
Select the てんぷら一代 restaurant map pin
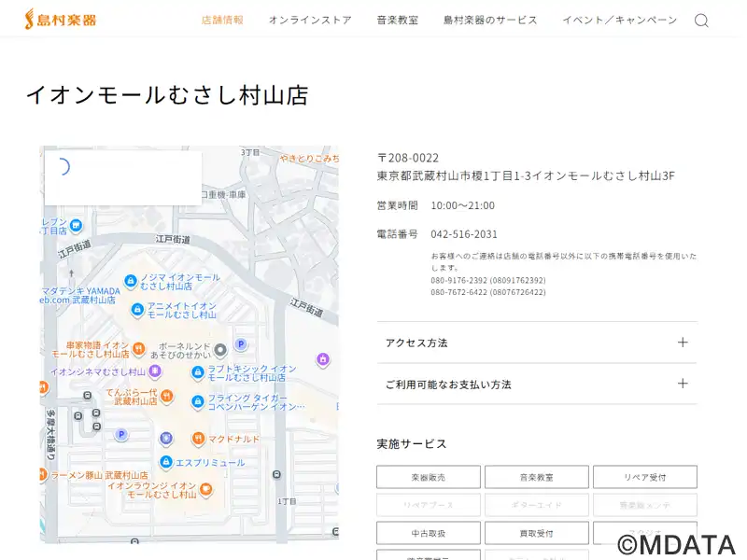point(166,396)
